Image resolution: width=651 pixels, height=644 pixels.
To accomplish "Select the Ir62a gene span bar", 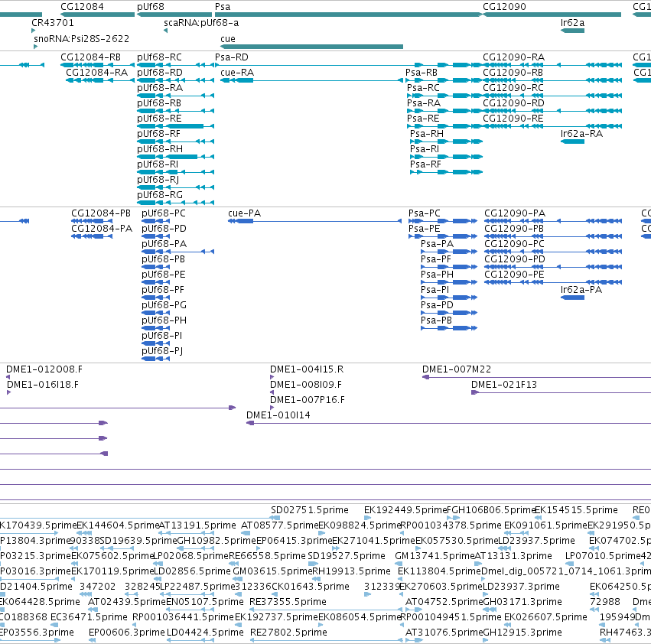I will (x=572, y=31).
